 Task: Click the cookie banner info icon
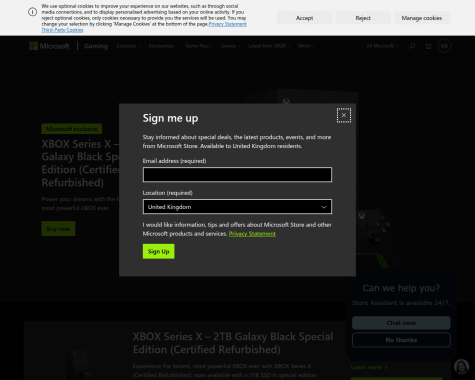pos(32,12)
